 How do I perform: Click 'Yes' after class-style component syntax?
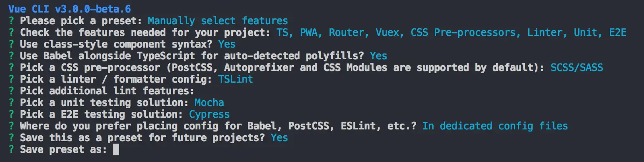(227, 44)
